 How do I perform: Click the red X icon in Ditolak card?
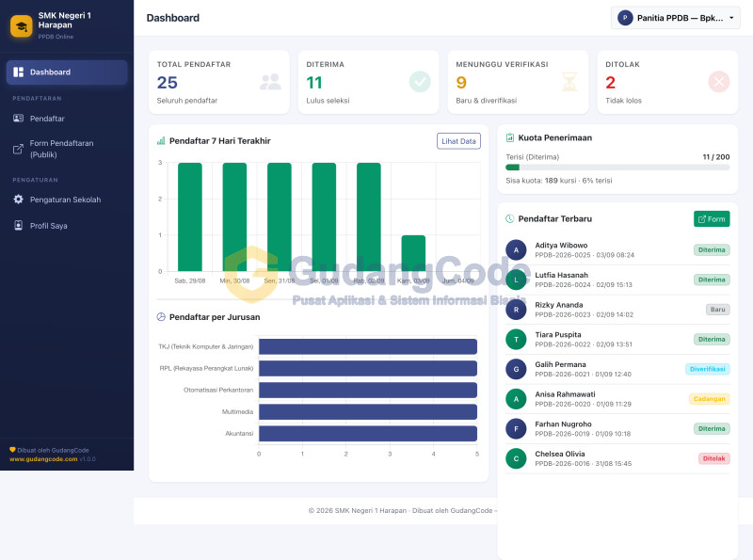pyautogui.click(x=719, y=82)
